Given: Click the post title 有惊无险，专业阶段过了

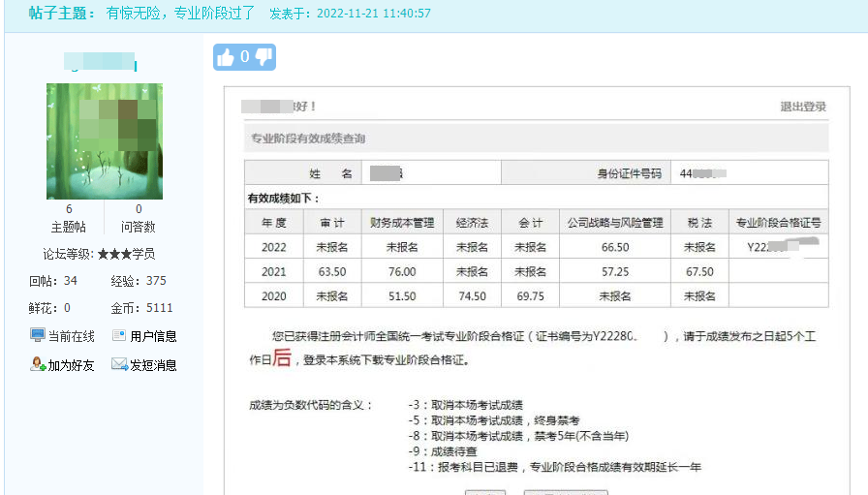Looking at the screenshot, I should (x=180, y=14).
